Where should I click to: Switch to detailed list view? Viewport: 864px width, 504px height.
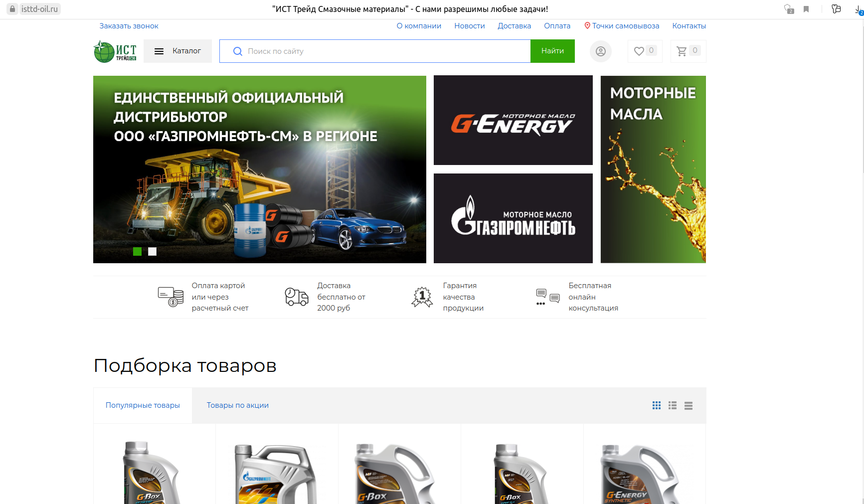pyautogui.click(x=673, y=406)
